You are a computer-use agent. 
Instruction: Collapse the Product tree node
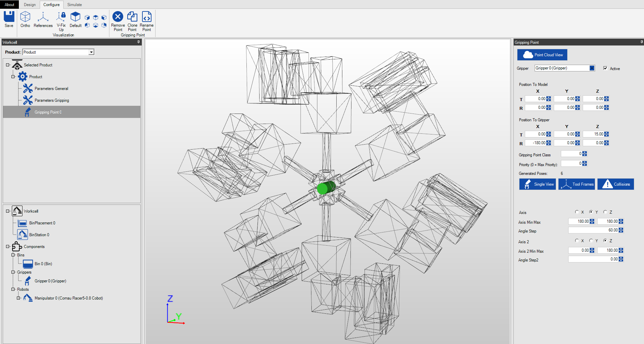(13, 77)
